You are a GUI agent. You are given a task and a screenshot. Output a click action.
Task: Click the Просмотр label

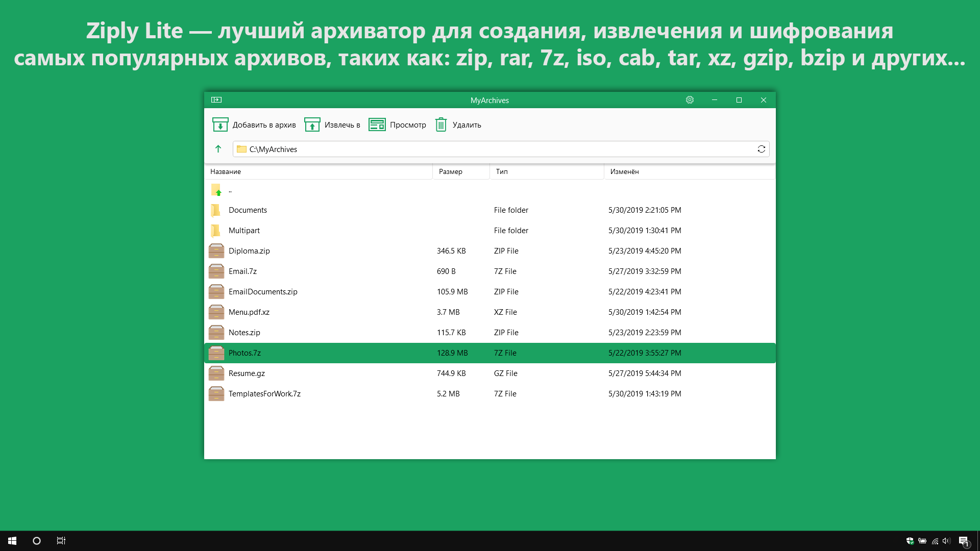[x=408, y=125]
